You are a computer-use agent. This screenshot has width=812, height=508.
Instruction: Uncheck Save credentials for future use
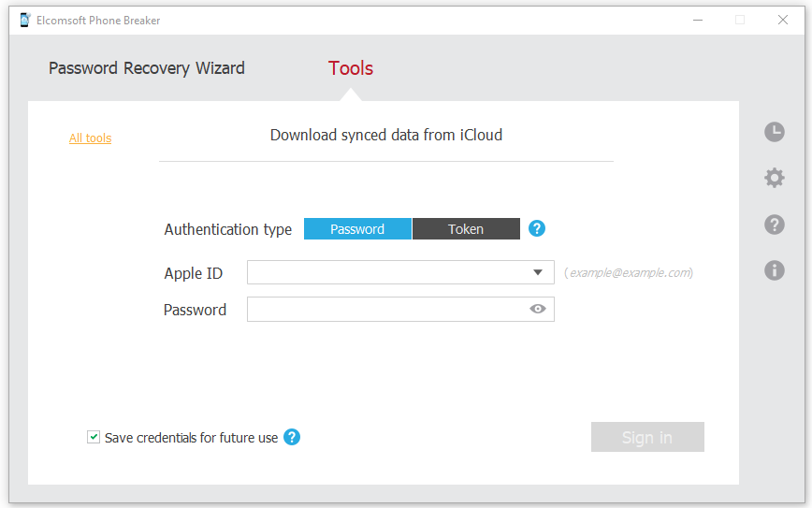[x=94, y=437]
